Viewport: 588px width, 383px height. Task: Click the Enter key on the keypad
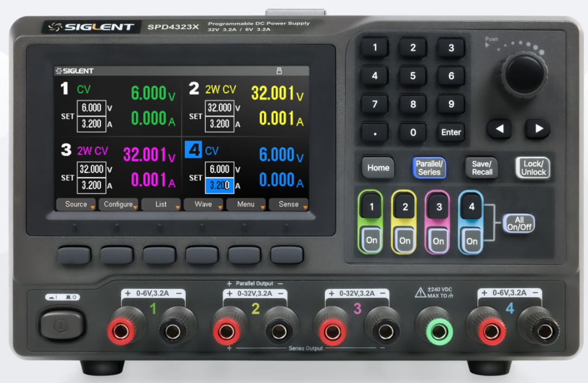point(451,132)
